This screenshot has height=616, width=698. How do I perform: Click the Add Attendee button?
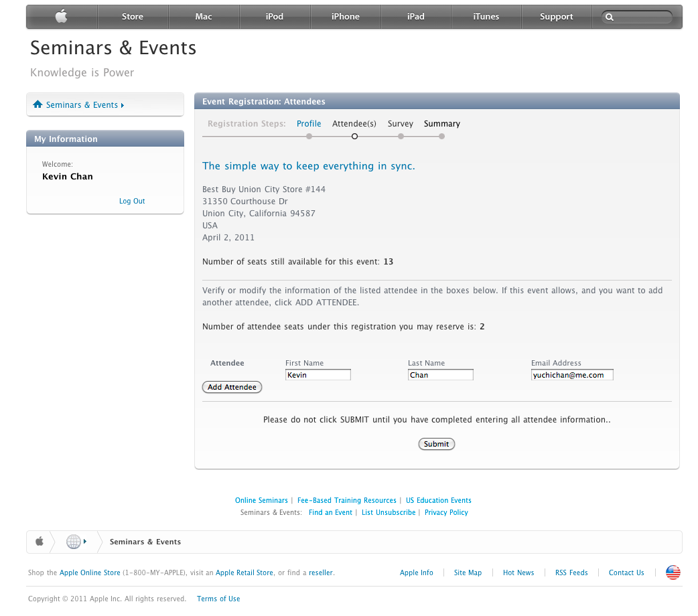(x=232, y=387)
